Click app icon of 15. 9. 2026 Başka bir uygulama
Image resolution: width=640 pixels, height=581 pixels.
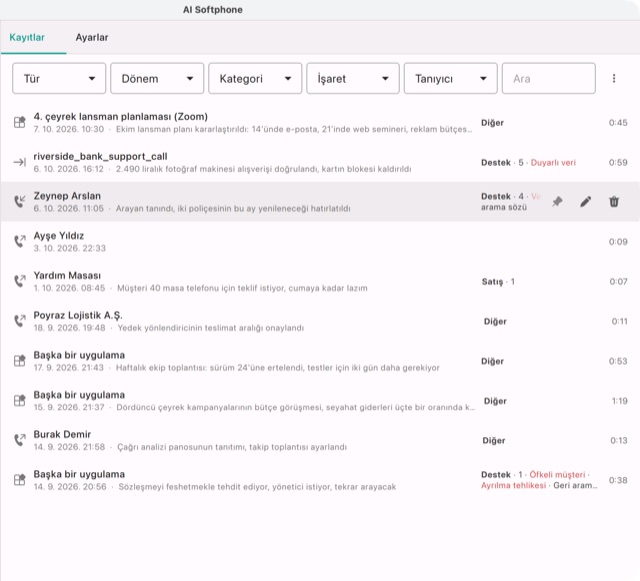pyautogui.click(x=20, y=401)
